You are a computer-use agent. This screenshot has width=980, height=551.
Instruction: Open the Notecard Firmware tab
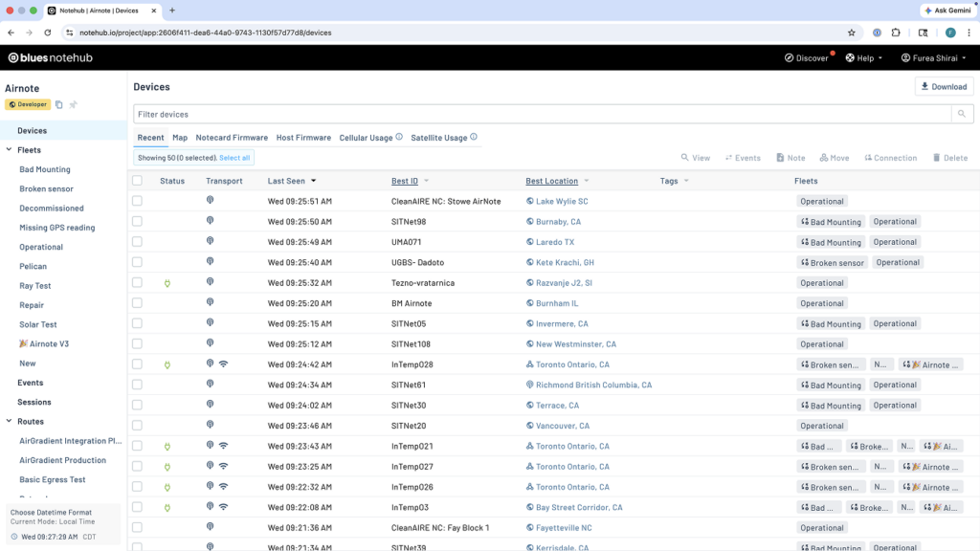[x=232, y=138]
